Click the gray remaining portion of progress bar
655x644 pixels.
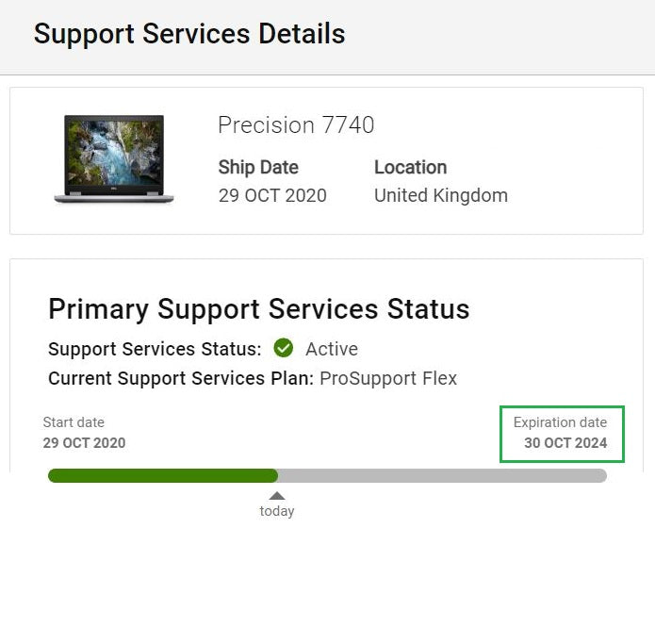[442, 475]
